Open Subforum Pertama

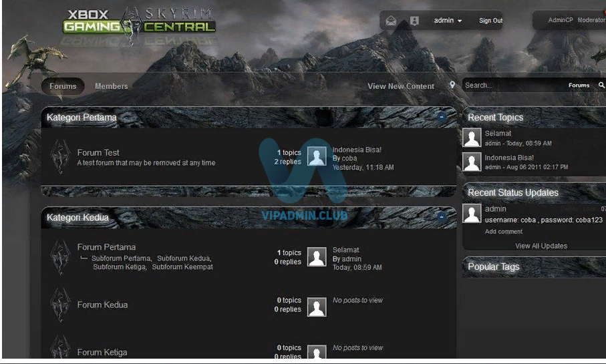point(122,258)
